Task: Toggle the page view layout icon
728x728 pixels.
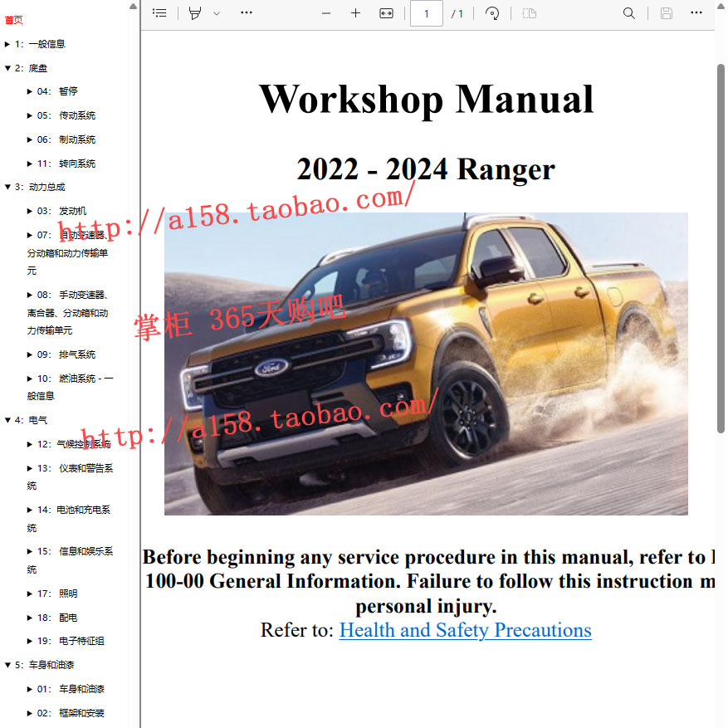Action: click(x=530, y=13)
